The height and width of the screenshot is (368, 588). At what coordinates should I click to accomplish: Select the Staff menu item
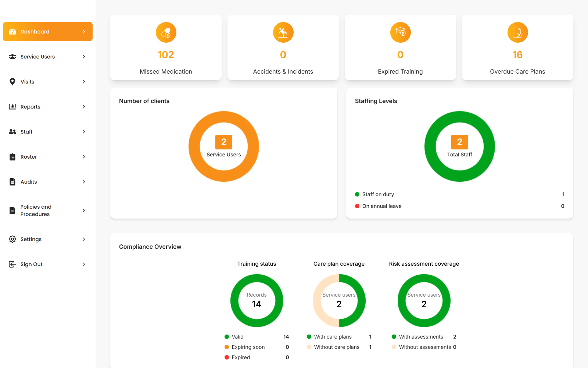26,131
